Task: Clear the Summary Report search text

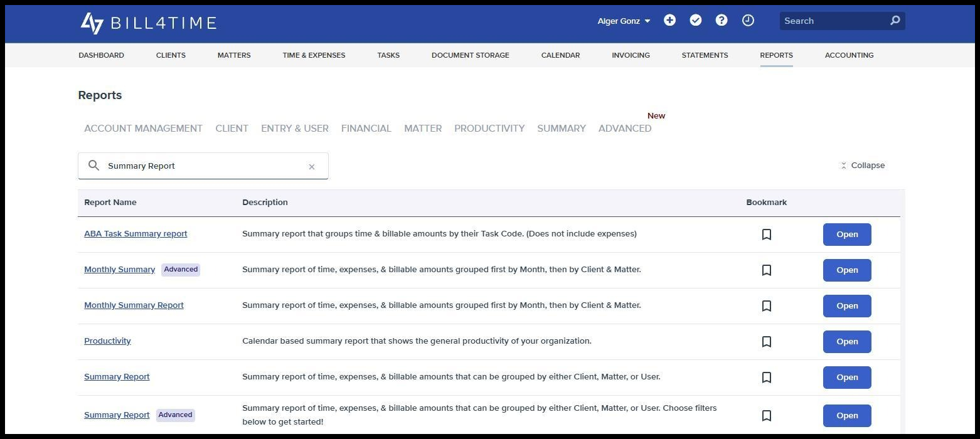Action: tap(312, 166)
